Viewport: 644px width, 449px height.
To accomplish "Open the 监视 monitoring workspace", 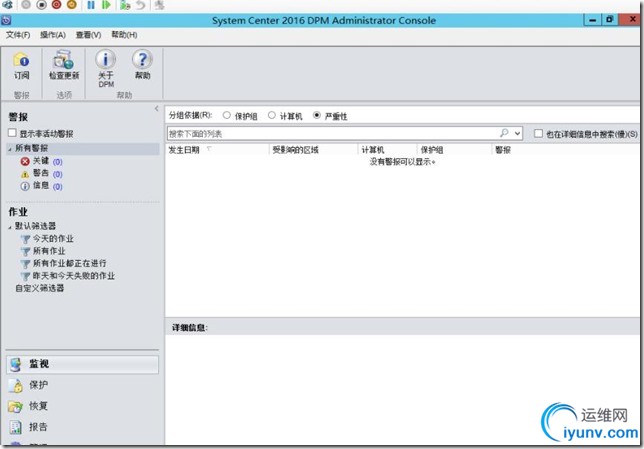I will pos(82,364).
